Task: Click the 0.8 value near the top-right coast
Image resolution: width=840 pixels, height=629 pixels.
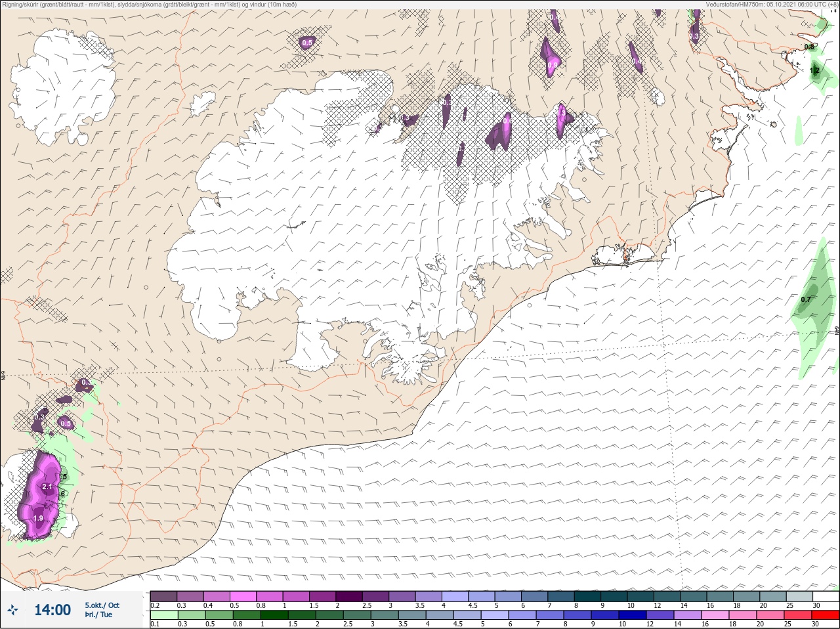Action: tap(809, 47)
